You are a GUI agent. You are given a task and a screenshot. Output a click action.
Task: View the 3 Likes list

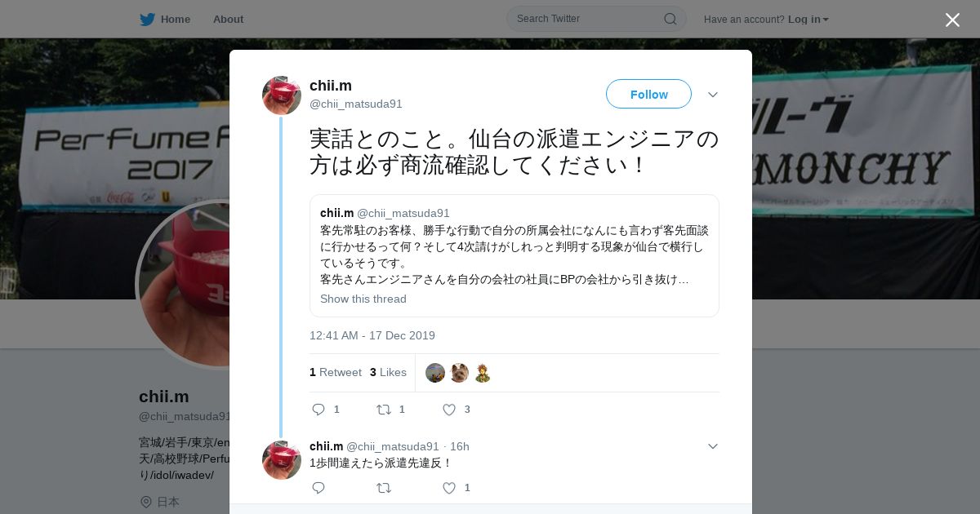point(388,372)
